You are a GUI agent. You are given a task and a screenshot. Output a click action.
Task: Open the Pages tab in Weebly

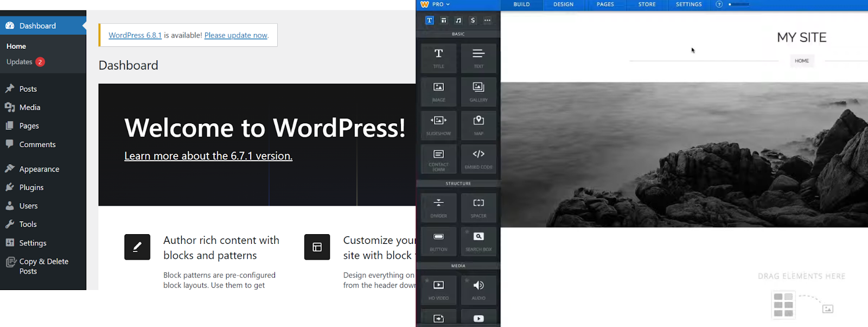click(x=605, y=4)
